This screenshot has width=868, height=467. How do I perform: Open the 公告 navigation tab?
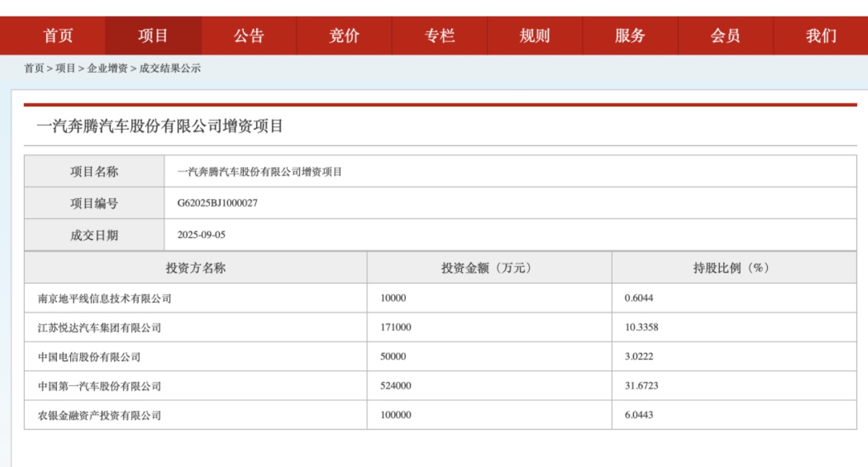(249, 36)
